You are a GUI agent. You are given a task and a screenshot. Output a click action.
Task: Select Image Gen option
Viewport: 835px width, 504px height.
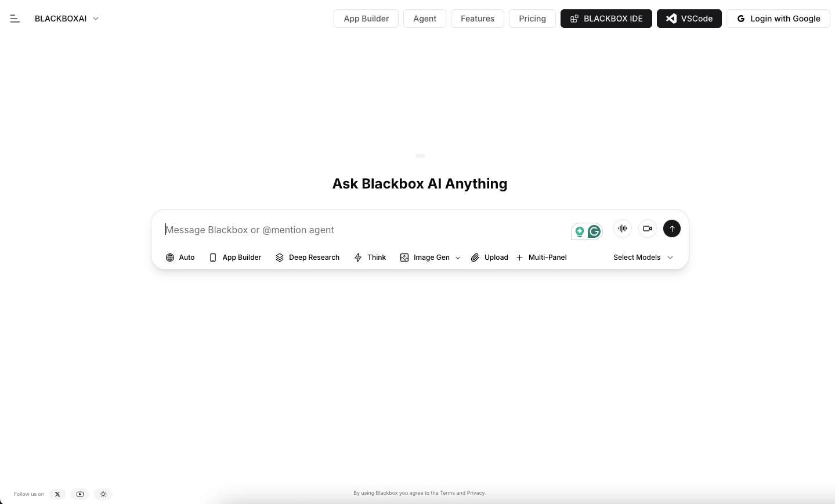(x=425, y=258)
